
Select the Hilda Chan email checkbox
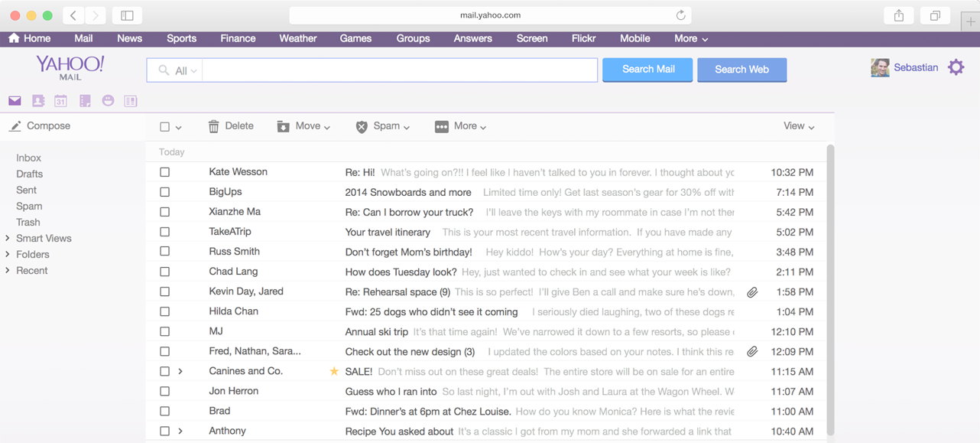coord(164,311)
